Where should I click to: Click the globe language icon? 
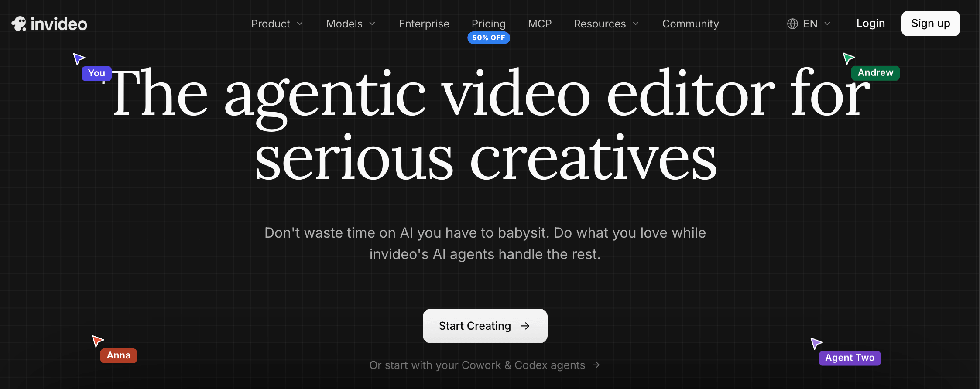point(792,24)
